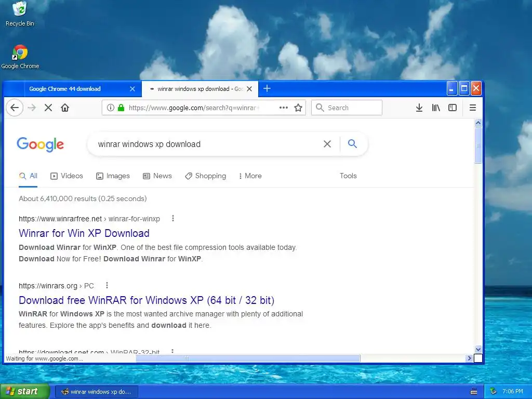Viewport: 532px width, 399px height.
Task: Click the About 6,410,000 results text
Action: pos(83,198)
